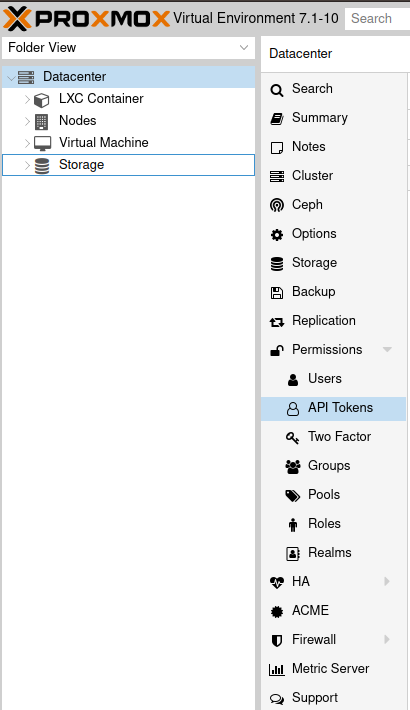410x710 pixels.
Task: Click the Metric Server chart icon
Action: pos(277,669)
